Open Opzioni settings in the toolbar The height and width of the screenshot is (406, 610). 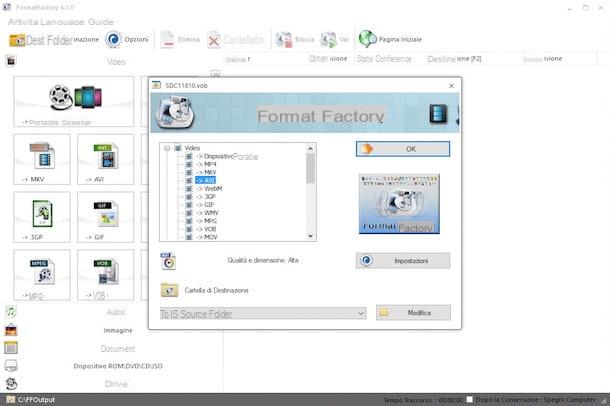[x=127, y=39]
